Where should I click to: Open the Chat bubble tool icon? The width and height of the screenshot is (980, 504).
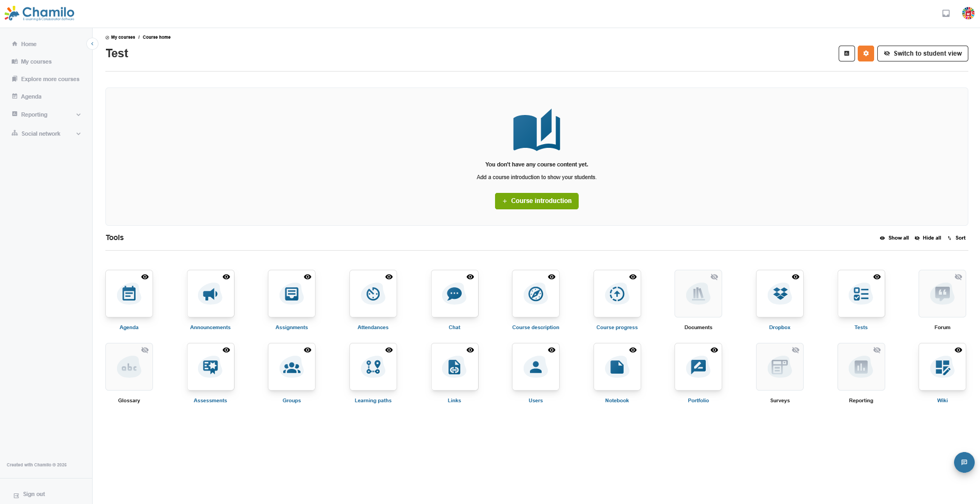coord(454,294)
